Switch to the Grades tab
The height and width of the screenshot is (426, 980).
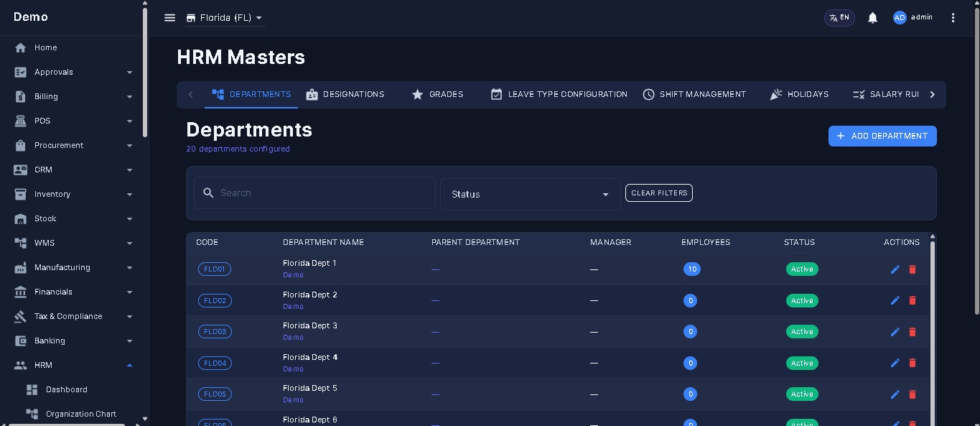pyautogui.click(x=437, y=94)
